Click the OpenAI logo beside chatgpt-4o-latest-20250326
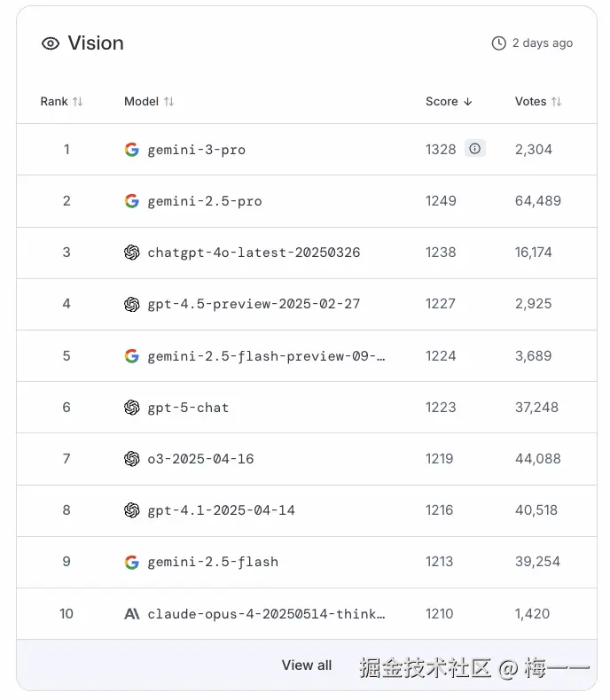This screenshot has height=700, width=610. click(132, 253)
